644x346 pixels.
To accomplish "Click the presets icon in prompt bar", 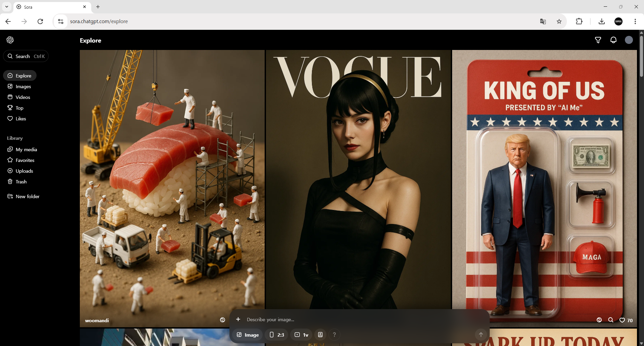I will pyautogui.click(x=320, y=335).
